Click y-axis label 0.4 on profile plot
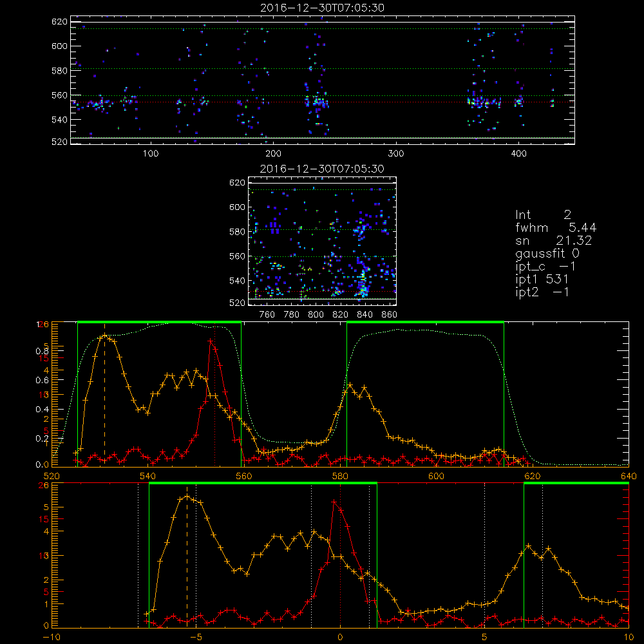The image size is (644, 644). (42, 410)
